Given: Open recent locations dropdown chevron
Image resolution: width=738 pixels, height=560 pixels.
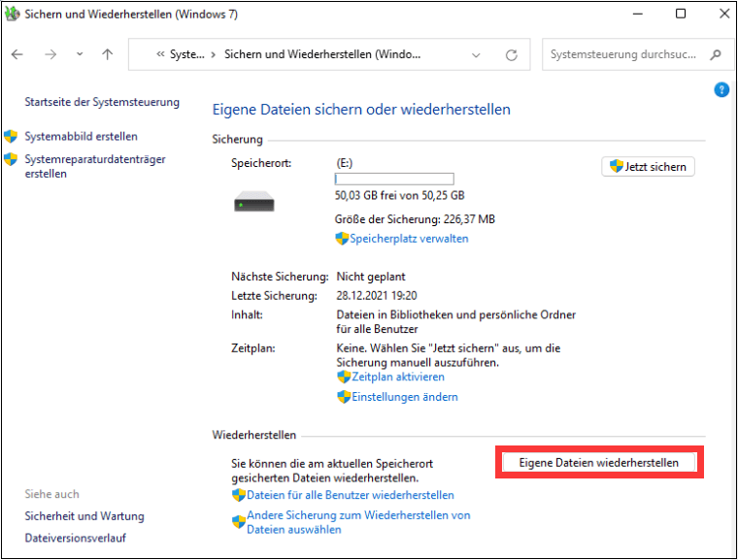Looking at the screenshot, I should pyautogui.click(x=80, y=54).
